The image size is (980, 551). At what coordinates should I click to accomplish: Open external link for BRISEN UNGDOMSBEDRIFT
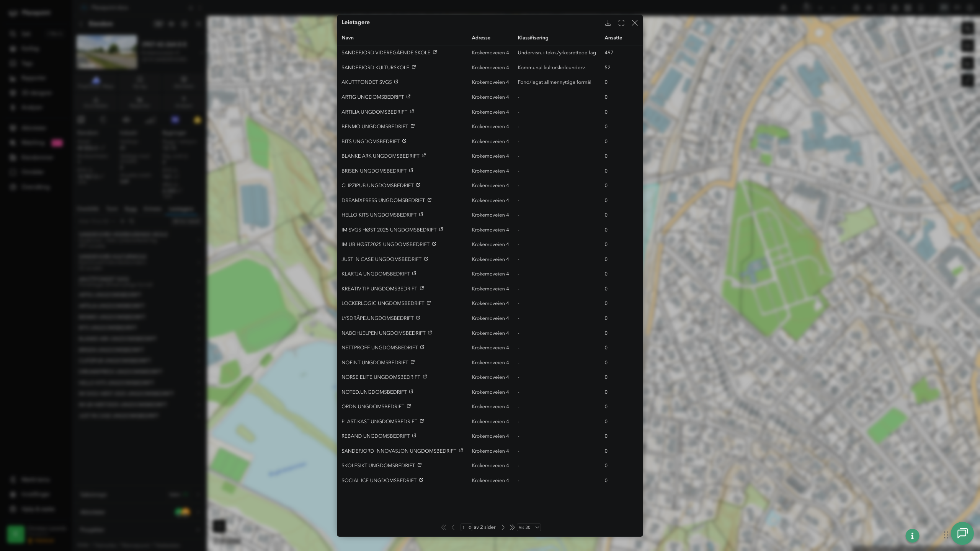pyautogui.click(x=411, y=171)
